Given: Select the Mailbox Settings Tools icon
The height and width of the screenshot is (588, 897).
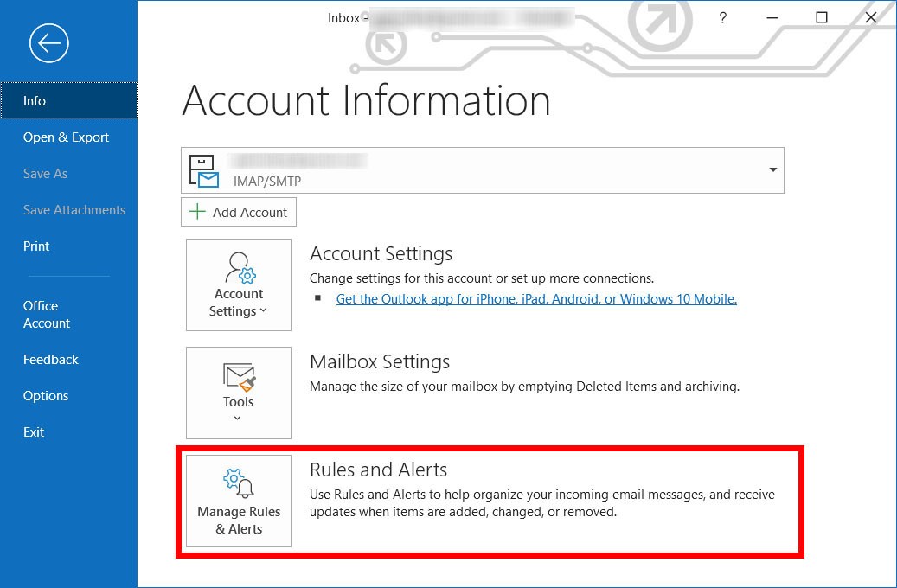Looking at the screenshot, I should tap(238, 377).
